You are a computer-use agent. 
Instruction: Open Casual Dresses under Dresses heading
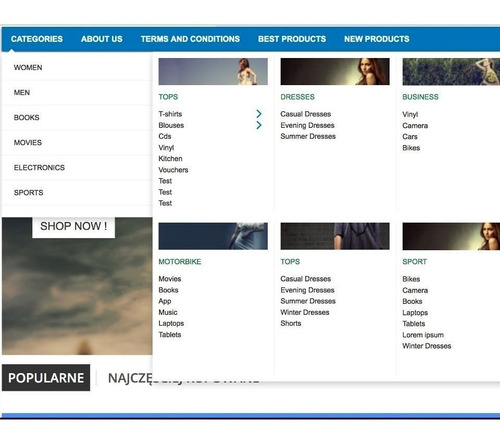click(x=306, y=114)
